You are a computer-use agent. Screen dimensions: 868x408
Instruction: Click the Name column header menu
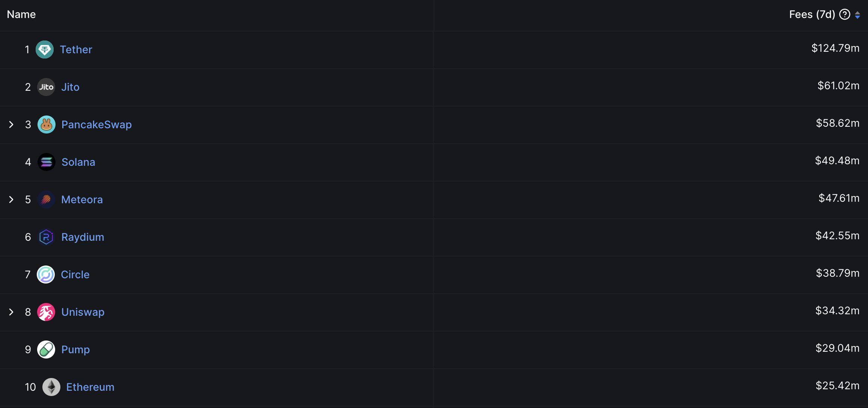coord(21,14)
